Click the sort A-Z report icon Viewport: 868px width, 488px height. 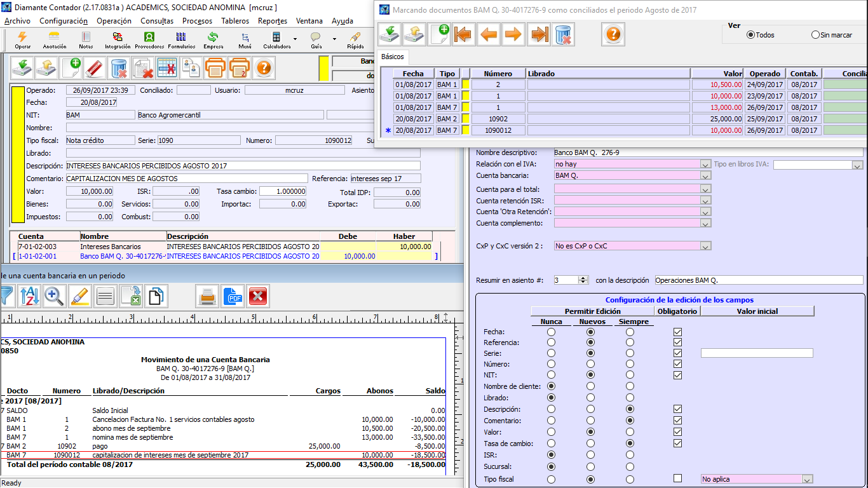tap(29, 297)
